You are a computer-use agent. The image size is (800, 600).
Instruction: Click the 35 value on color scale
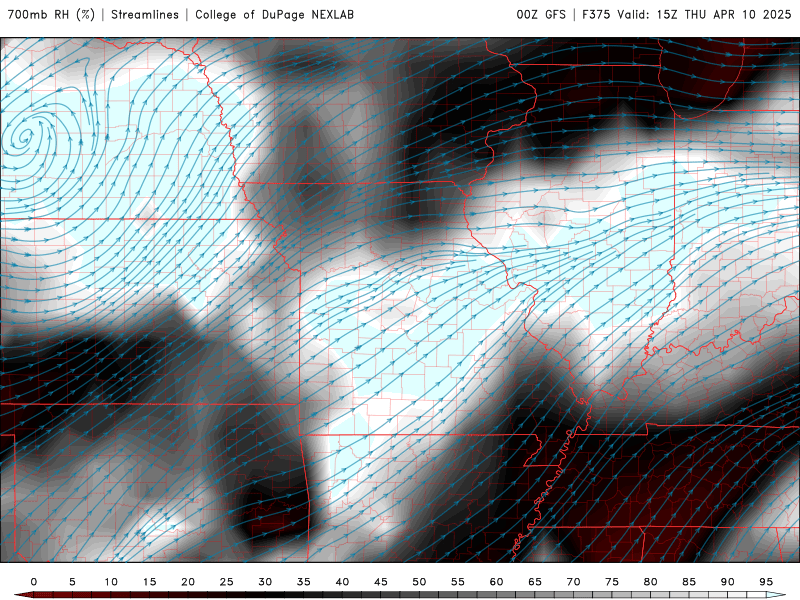[x=304, y=582]
